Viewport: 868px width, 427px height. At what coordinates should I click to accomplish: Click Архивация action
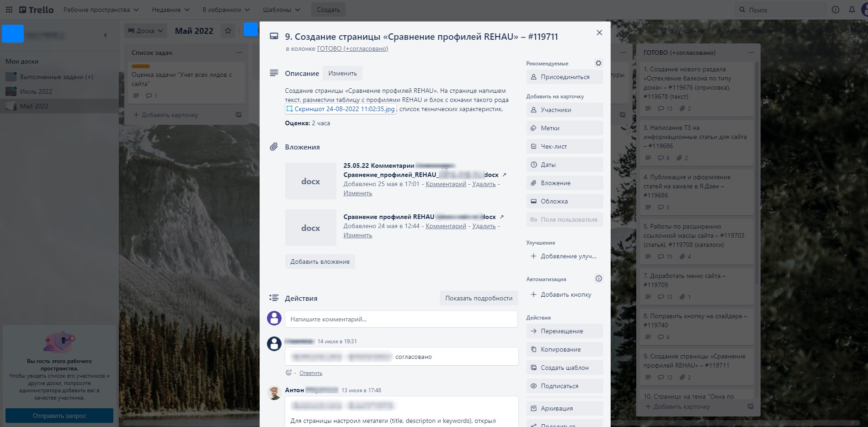point(564,408)
